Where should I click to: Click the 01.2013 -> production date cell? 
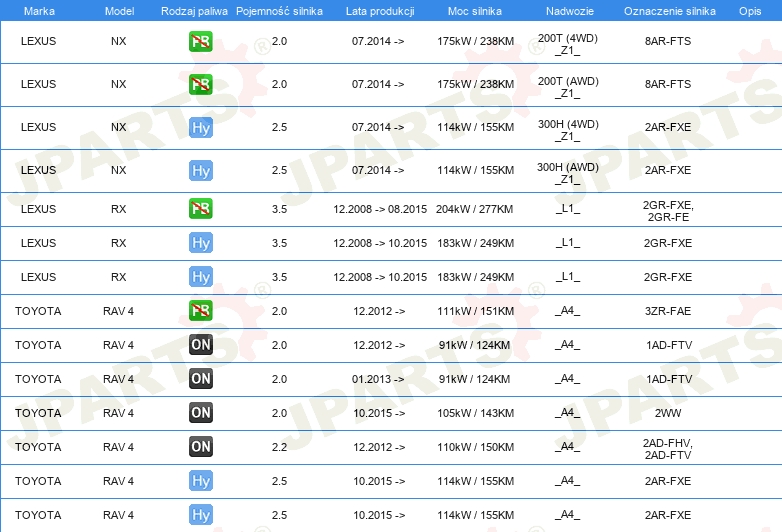(378, 379)
